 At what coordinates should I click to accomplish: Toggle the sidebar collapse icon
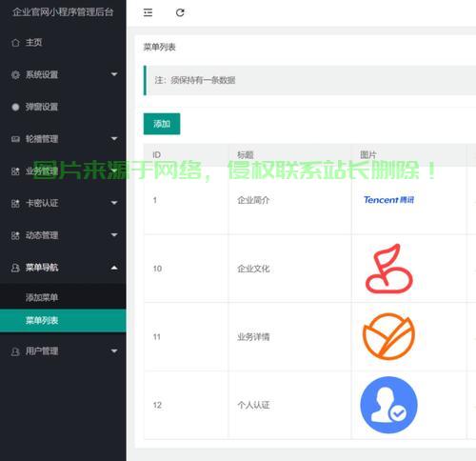[x=148, y=12]
